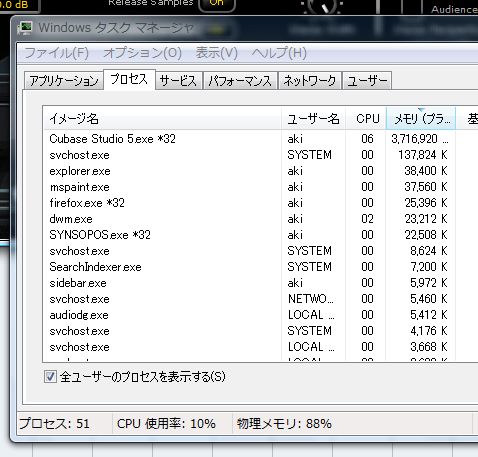The height and width of the screenshot is (457, 478).
Task: Click the 37,560 K memory value
Action: point(425,187)
